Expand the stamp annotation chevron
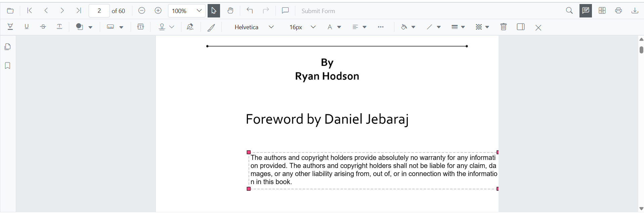644x214 pixels. (172, 27)
